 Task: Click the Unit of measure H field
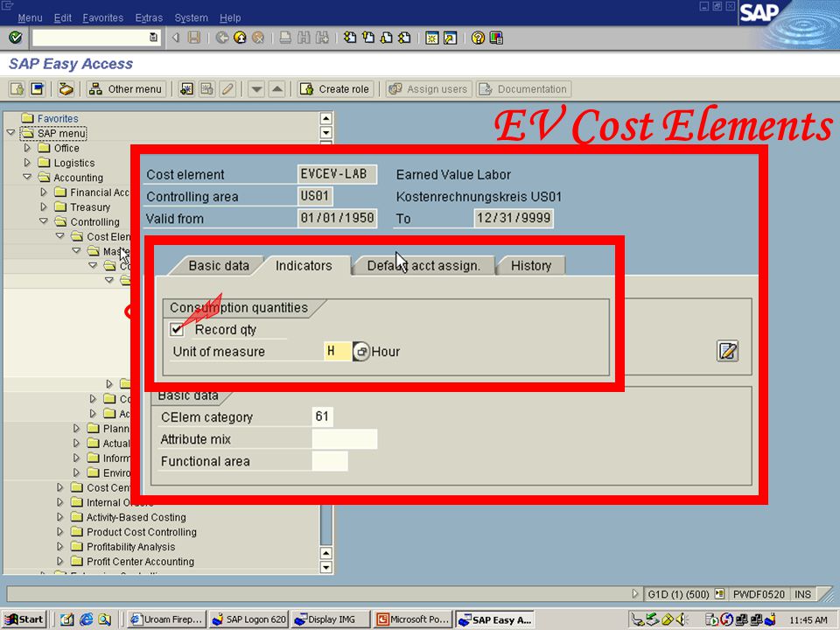(338, 352)
